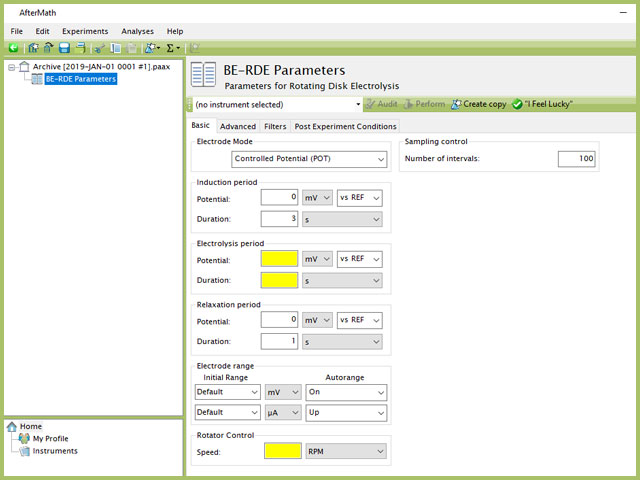Click the Relaxation period Duration field

point(279,342)
